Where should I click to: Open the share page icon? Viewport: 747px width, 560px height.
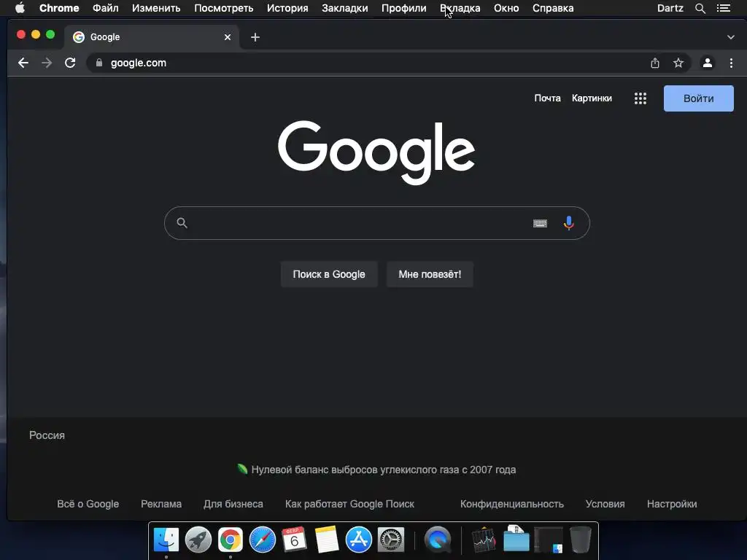click(655, 63)
